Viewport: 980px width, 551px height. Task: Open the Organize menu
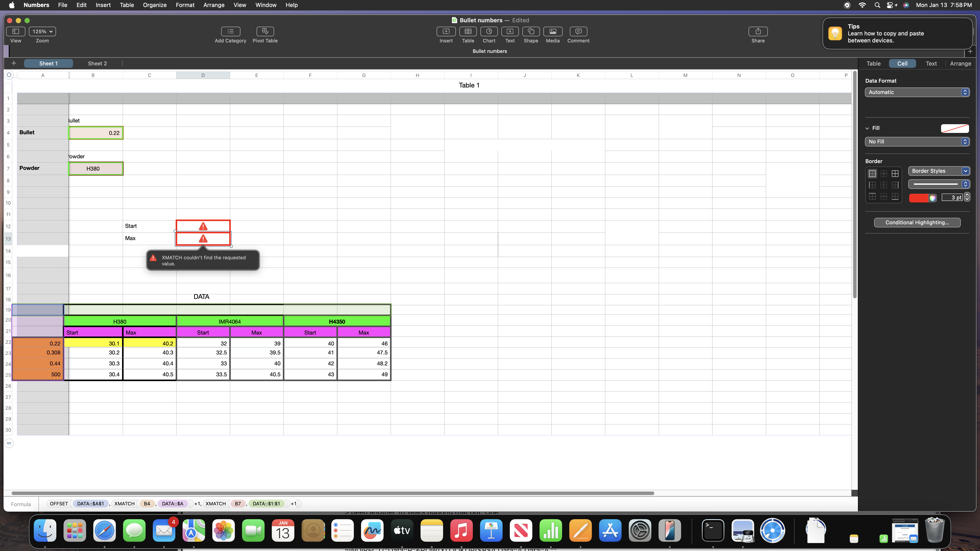(154, 5)
